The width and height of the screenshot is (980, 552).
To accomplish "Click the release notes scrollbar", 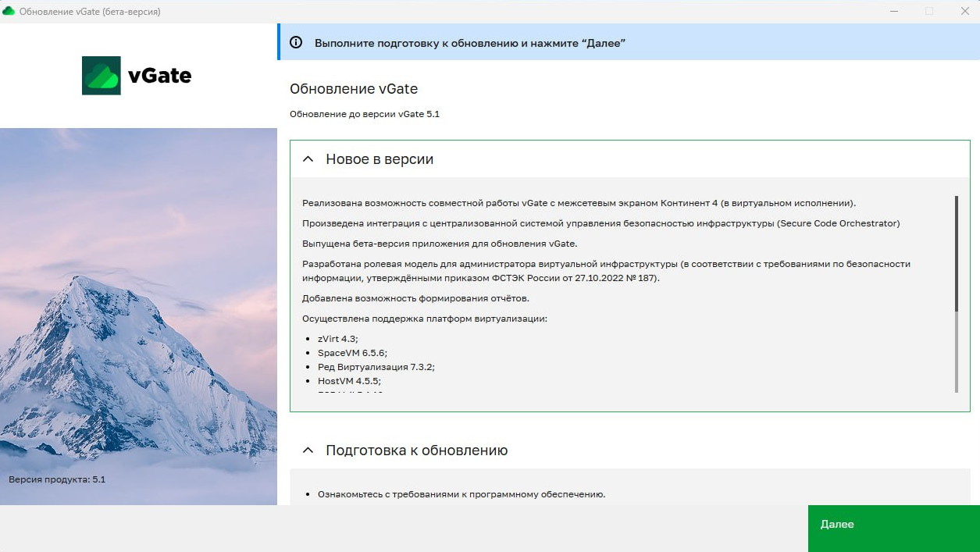I will point(957,294).
